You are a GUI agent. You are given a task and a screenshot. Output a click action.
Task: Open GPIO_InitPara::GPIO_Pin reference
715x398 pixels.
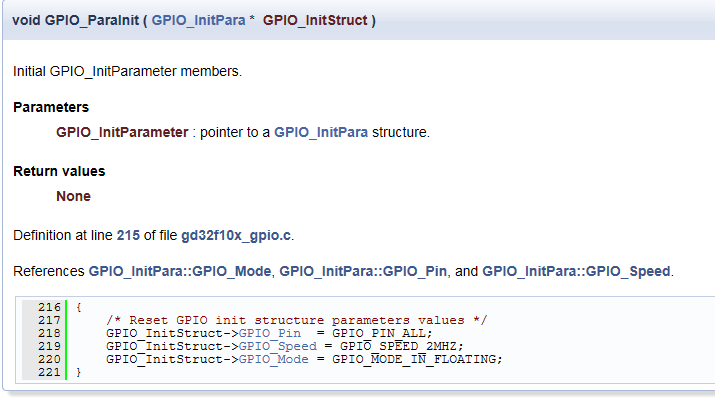(363, 271)
